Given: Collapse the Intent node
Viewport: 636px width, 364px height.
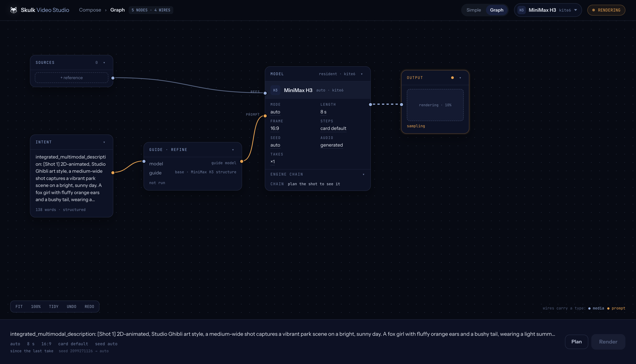Looking at the screenshot, I should [x=104, y=142].
